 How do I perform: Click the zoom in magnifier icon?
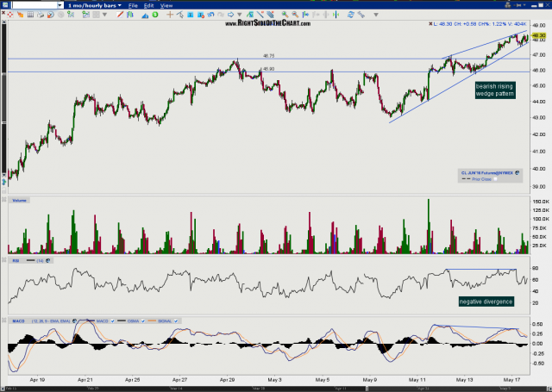[285, 15]
